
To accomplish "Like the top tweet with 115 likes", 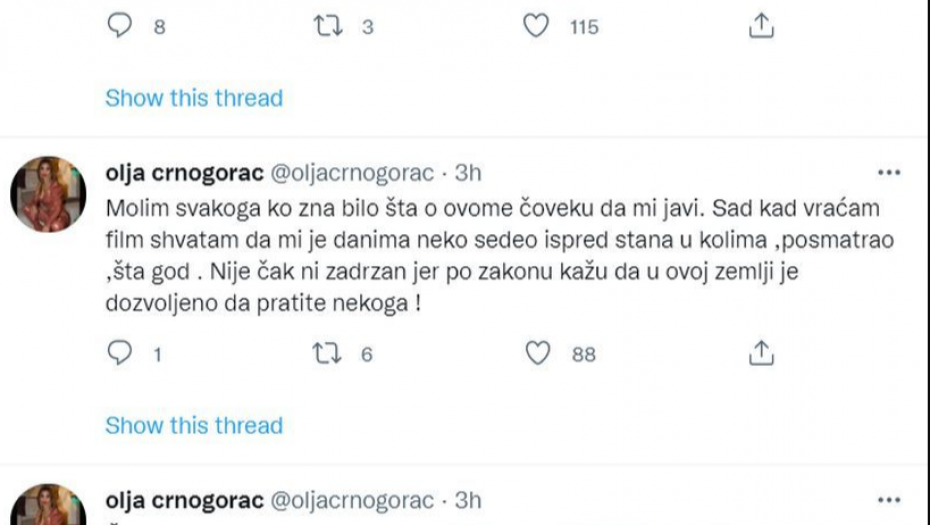I will click(538, 28).
